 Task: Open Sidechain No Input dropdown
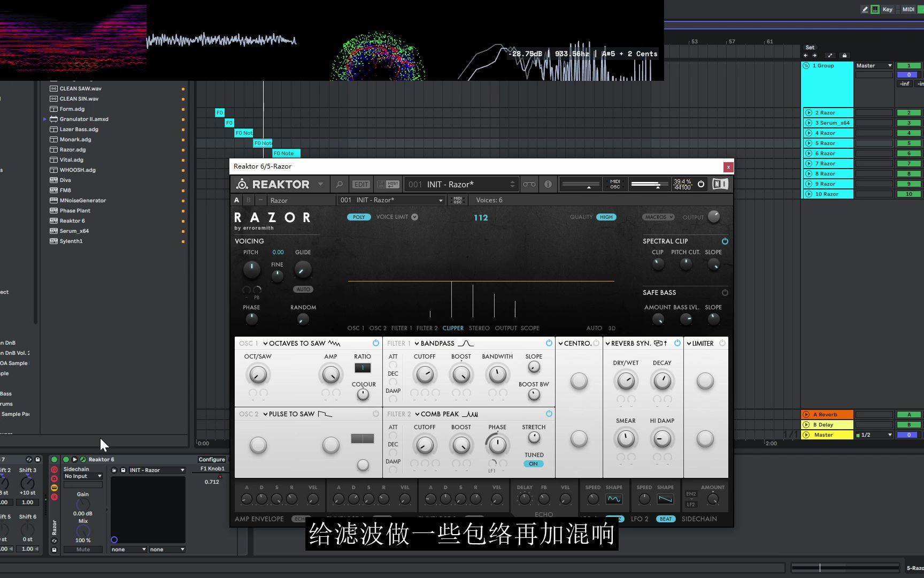(83, 476)
